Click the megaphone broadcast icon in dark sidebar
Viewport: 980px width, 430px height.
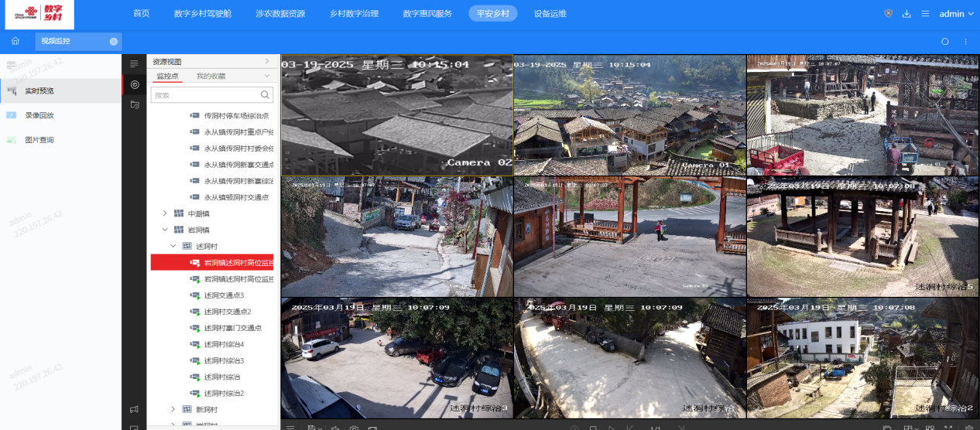135,409
